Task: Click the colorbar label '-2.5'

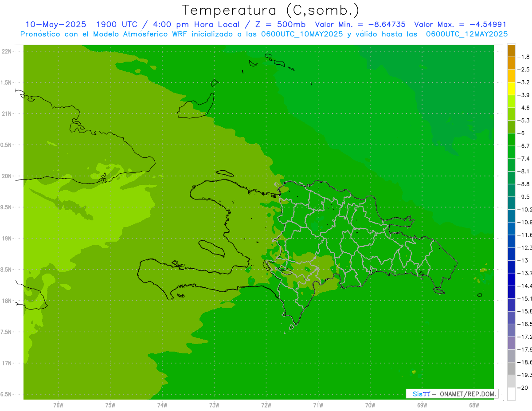Action: [x=524, y=70]
